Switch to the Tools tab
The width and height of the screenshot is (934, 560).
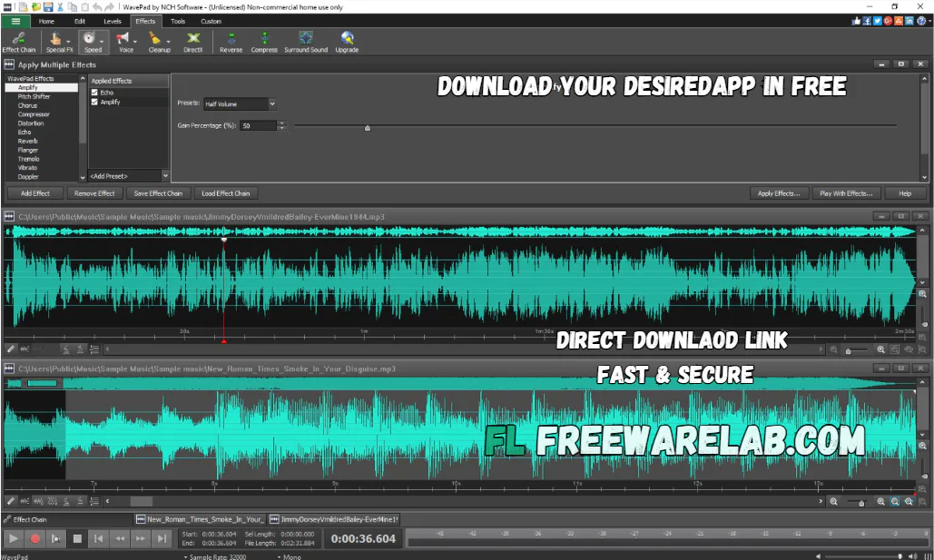178,21
